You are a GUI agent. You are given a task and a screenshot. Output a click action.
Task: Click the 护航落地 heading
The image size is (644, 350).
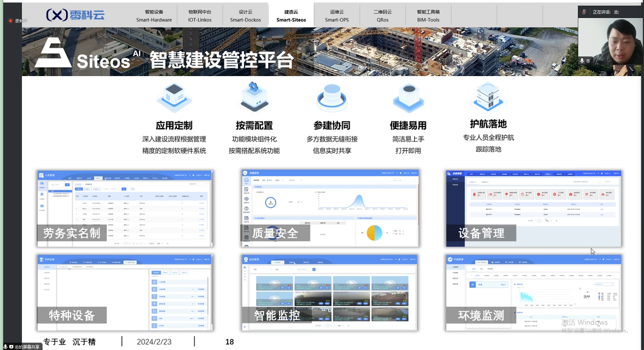click(x=489, y=124)
